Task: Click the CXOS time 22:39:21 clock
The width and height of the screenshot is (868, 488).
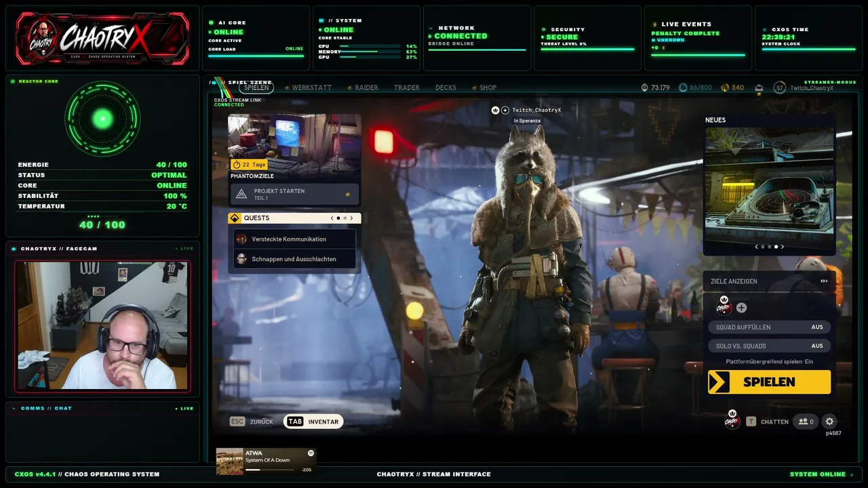Action: point(778,37)
